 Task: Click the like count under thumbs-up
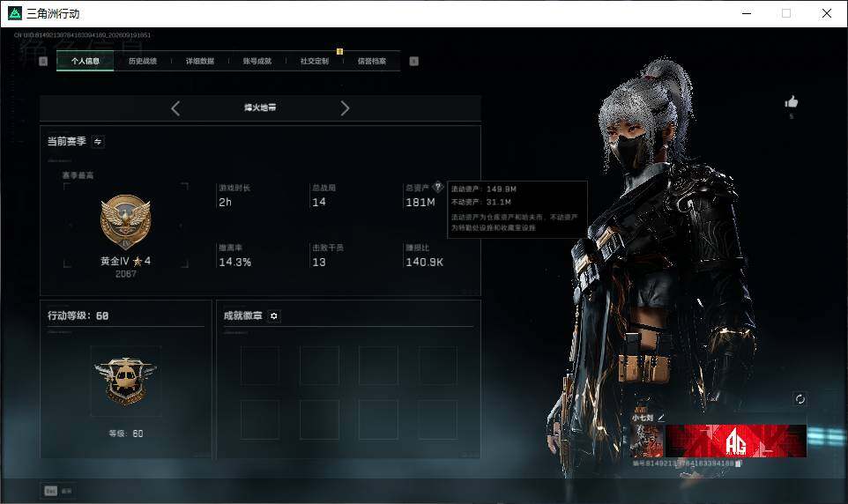[792, 116]
